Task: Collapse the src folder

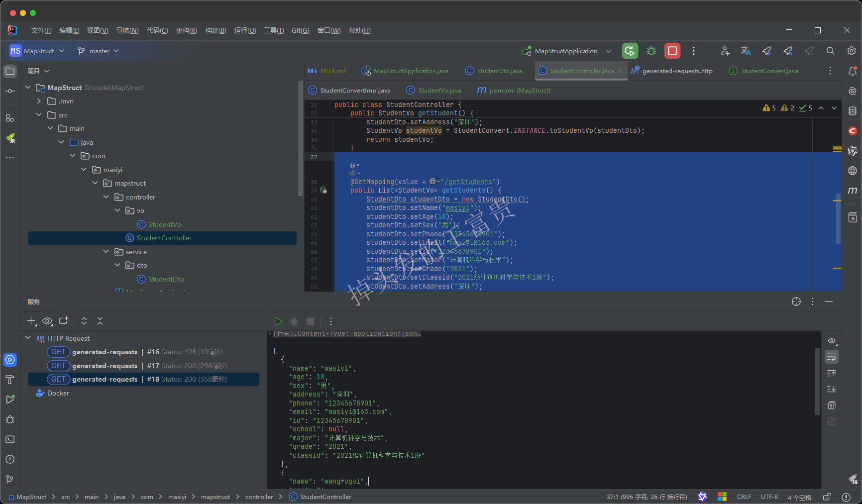Action: click(x=39, y=115)
